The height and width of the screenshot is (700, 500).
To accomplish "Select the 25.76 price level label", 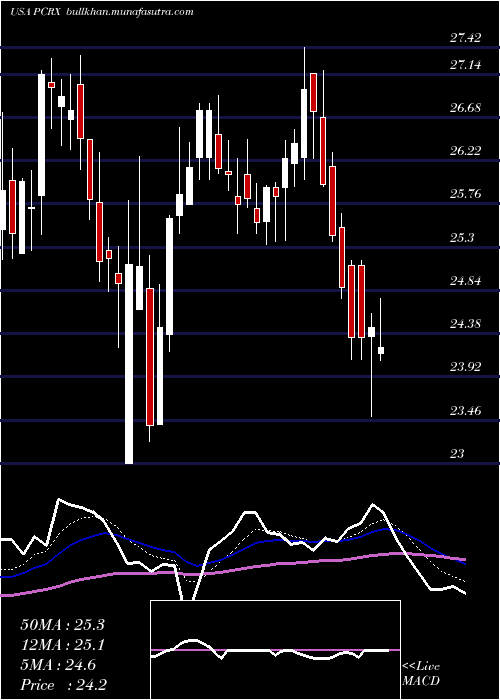I will point(466,194).
